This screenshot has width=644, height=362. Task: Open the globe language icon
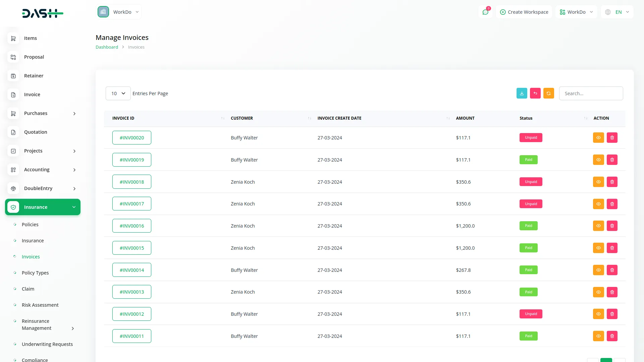tap(607, 12)
